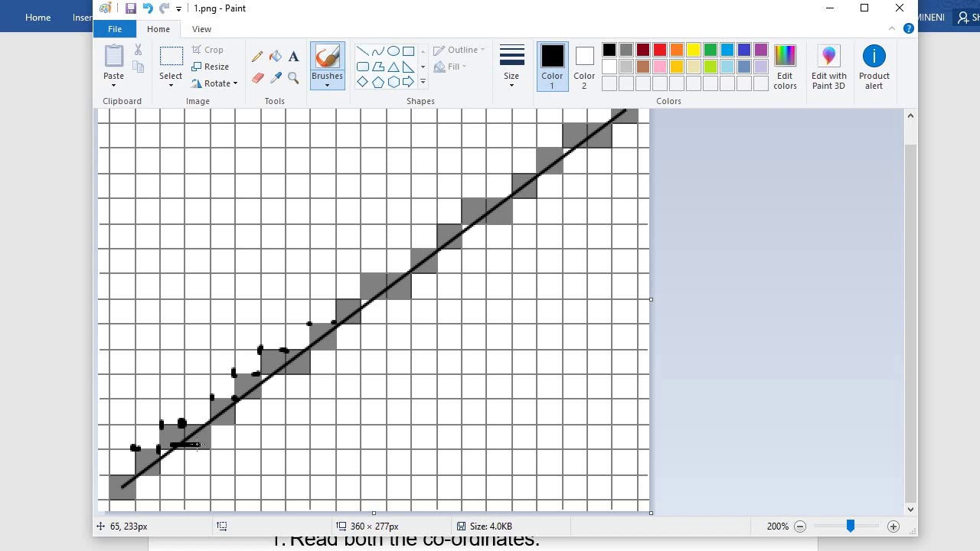Click the zoom slider handle
Screen dimensions: 980x551
pos(851,526)
